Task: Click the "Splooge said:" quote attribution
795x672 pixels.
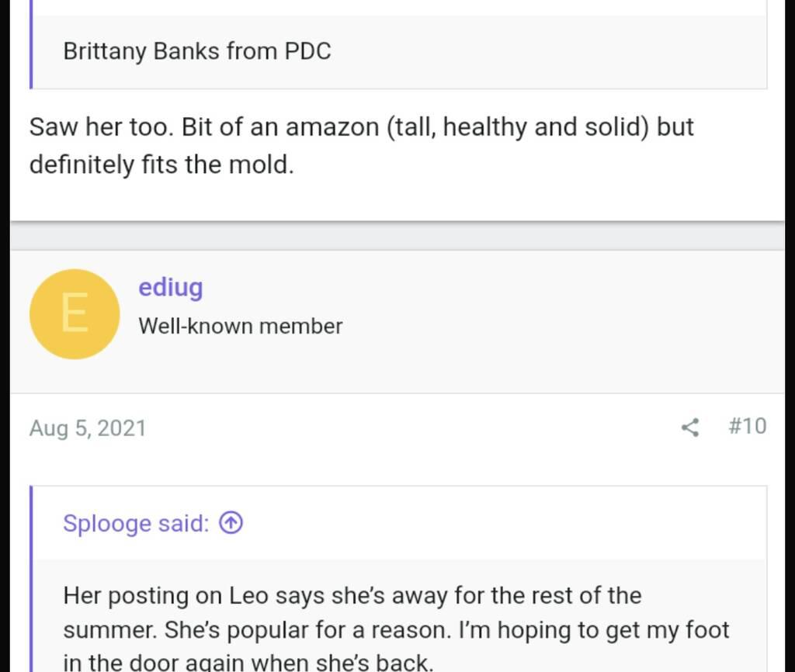Action: tap(136, 524)
